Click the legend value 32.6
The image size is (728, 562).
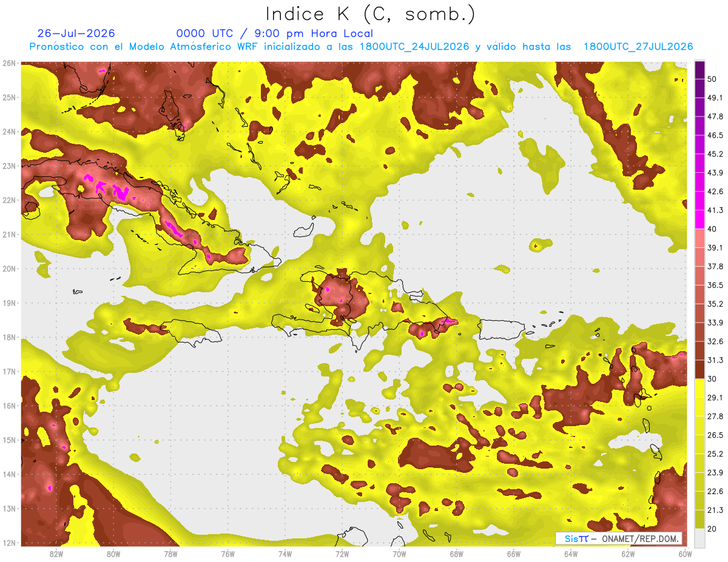tap(715, 341)
